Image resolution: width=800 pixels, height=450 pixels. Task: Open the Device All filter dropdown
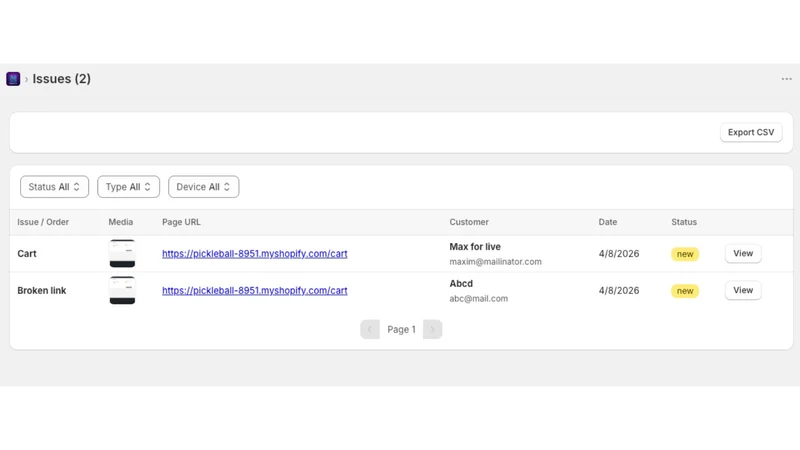(204, 187)
